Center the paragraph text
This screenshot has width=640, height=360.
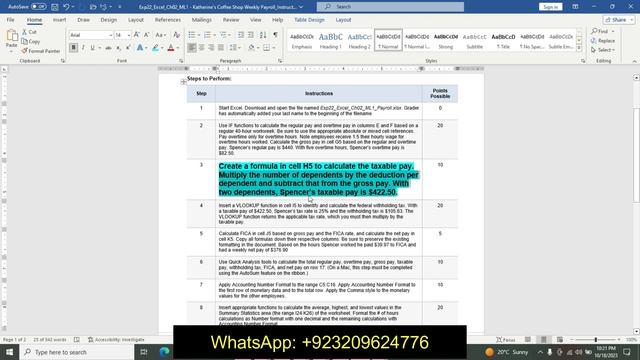pos(201,48)
